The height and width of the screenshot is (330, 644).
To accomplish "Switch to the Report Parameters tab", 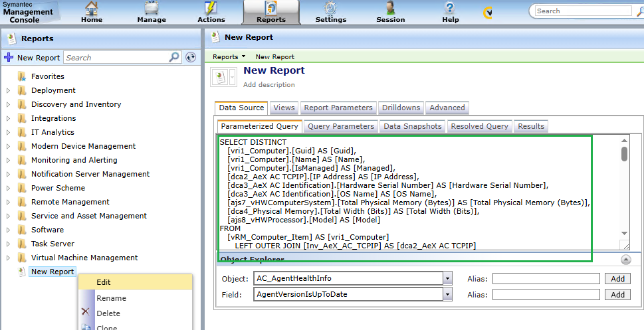I will [338, 108].
